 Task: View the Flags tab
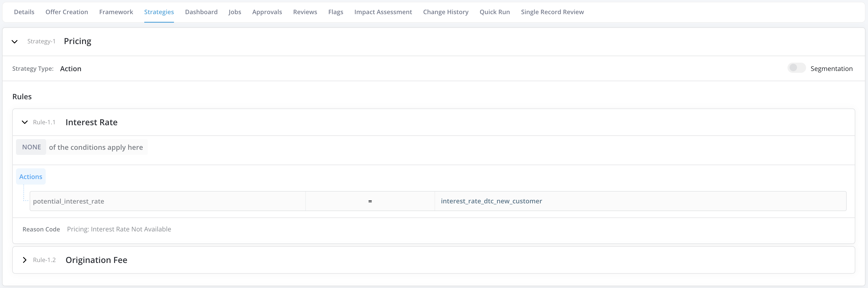point(336,12)
